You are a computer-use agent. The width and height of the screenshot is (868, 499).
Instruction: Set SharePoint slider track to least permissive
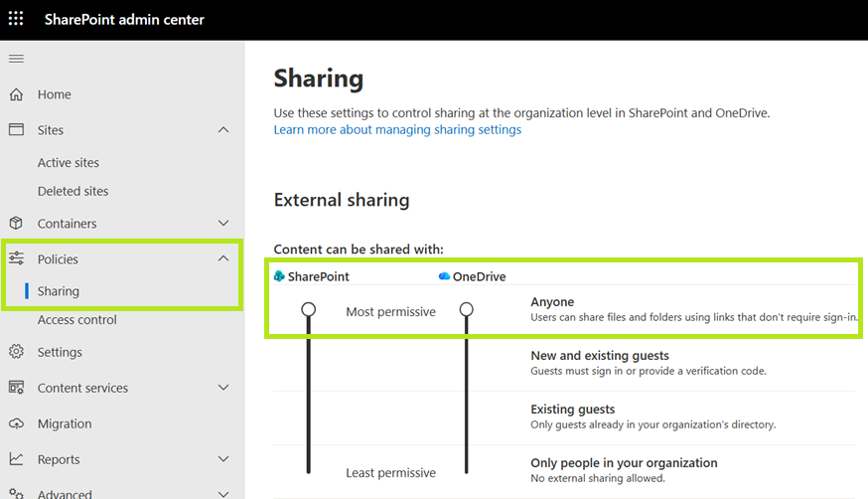[308, 471]
